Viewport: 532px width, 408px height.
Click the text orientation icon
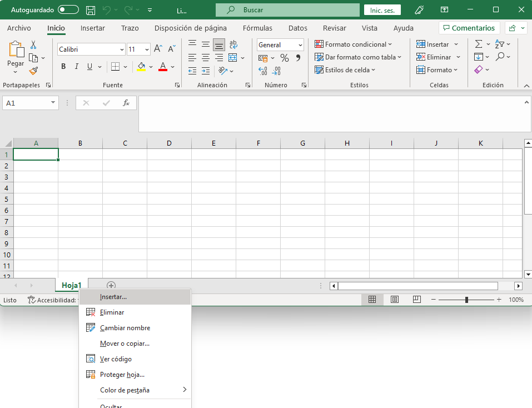[x=222, y=71]
